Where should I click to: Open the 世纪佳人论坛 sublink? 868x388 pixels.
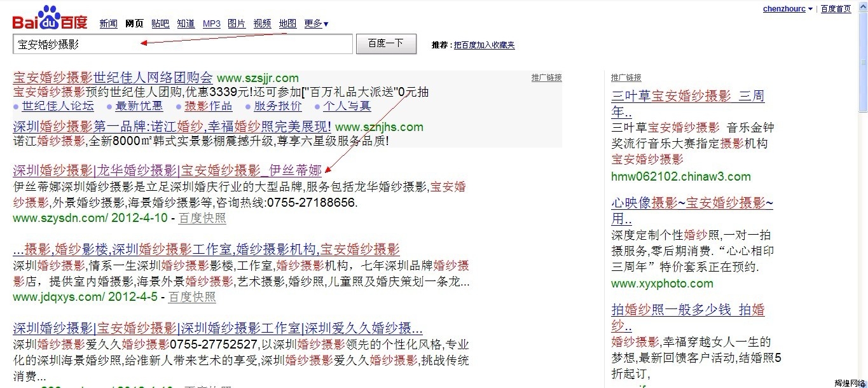(58, 106)
